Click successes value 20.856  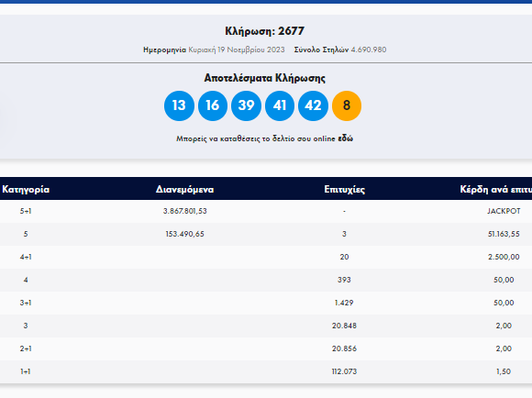344,348
